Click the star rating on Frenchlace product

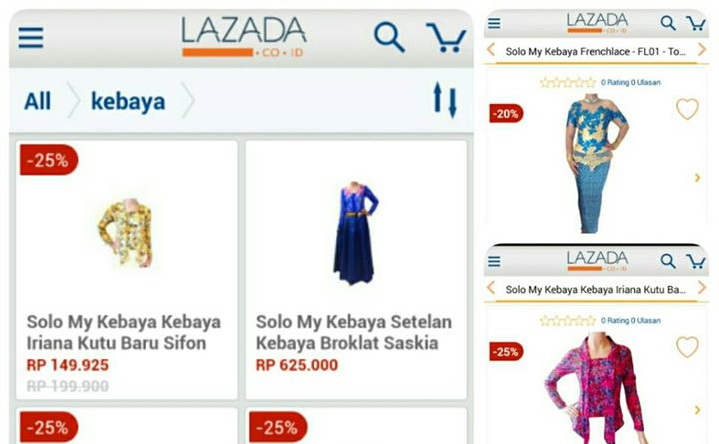tap(568, 83)
